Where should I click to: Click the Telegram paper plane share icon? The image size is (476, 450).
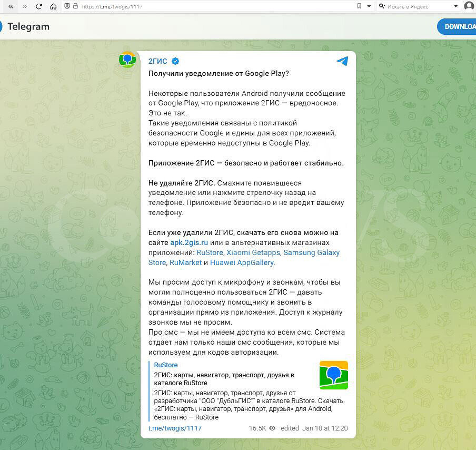[x=342, y=61]
